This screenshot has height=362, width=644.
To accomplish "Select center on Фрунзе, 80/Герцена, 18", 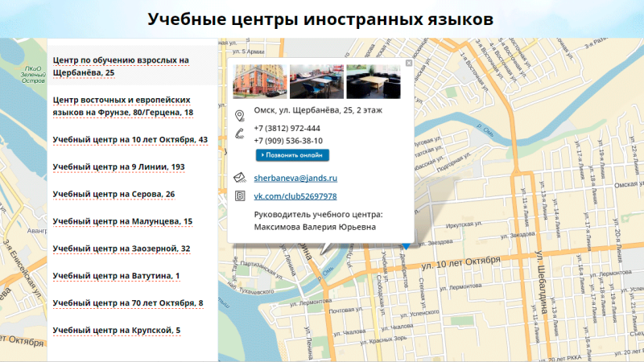I will tap(123, 106).
